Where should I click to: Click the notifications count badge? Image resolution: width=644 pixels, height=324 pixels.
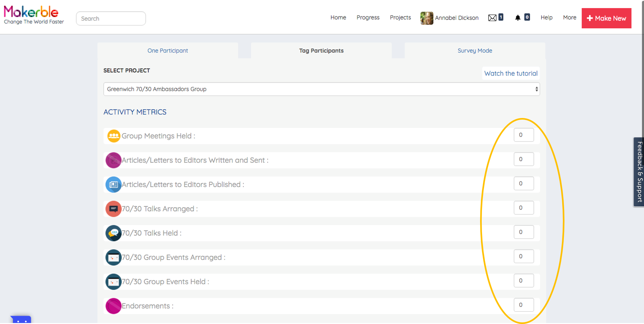point(527,17)
